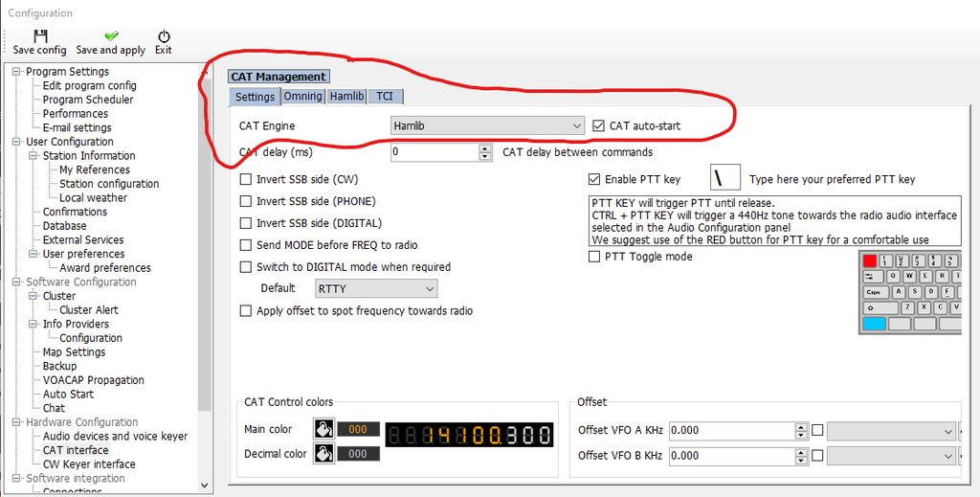Image resolution: width=980 pixels, height=497 pixels.
Task: Open Program Scheduler settings
Action: (x=88, y=100)
